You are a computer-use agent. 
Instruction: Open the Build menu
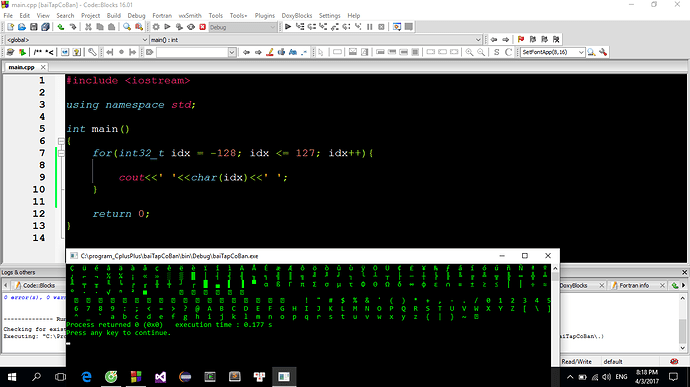[x=114, y=15]
